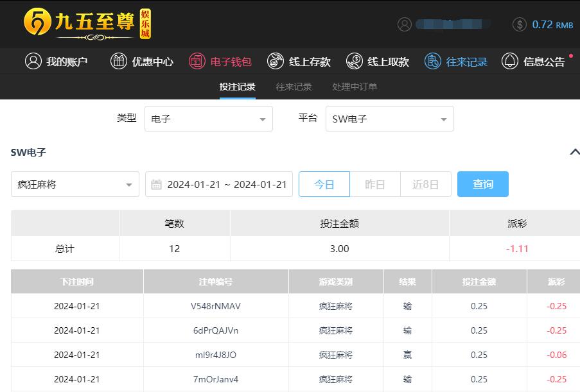The width and height of the screenshot is (580, 392).
Task: Expand the 疯狂麻将 game dropdown
Action: 75,184
